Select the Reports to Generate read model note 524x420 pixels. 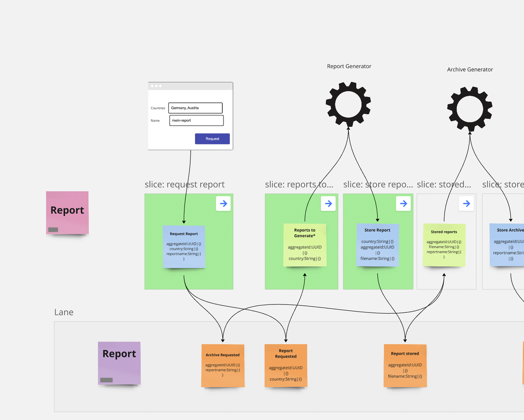coord(305,245)
